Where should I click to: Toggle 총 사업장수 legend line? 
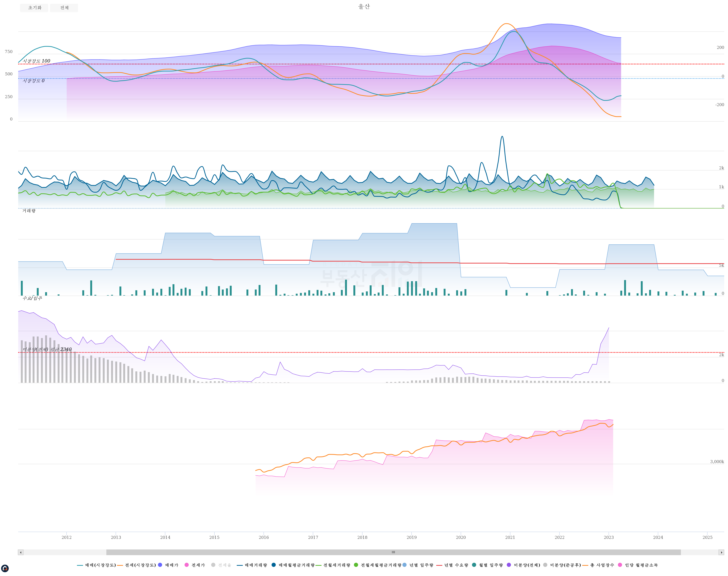pos(602,565)
